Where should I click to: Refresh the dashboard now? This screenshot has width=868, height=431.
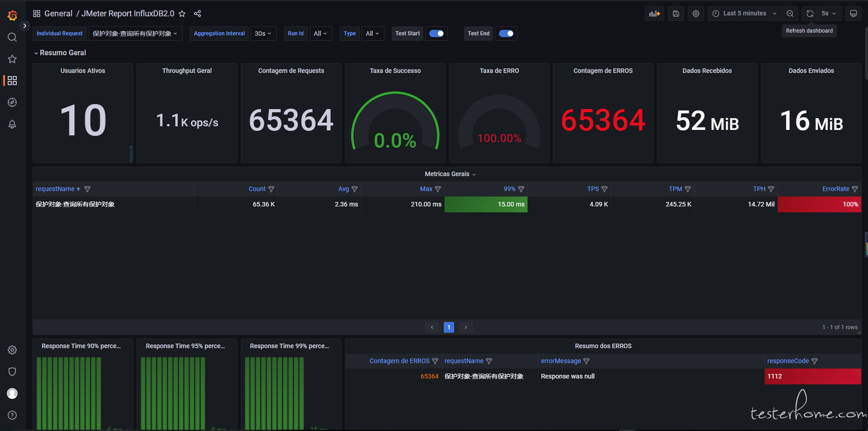[810, 14]
